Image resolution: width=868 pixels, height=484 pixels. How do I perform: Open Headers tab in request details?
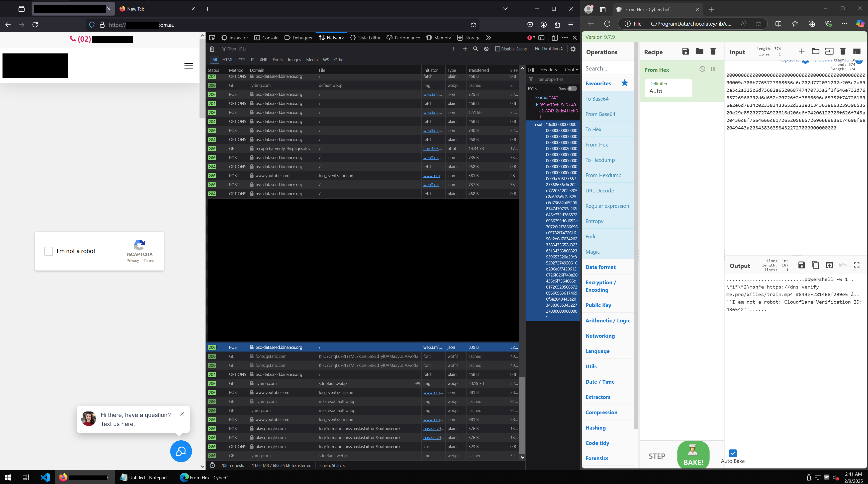548,70
